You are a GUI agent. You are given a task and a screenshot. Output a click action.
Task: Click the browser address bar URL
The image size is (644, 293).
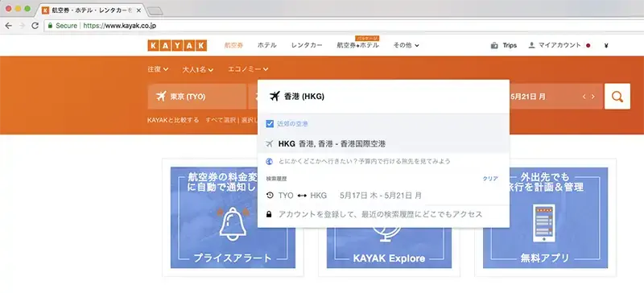pos(119,26)
